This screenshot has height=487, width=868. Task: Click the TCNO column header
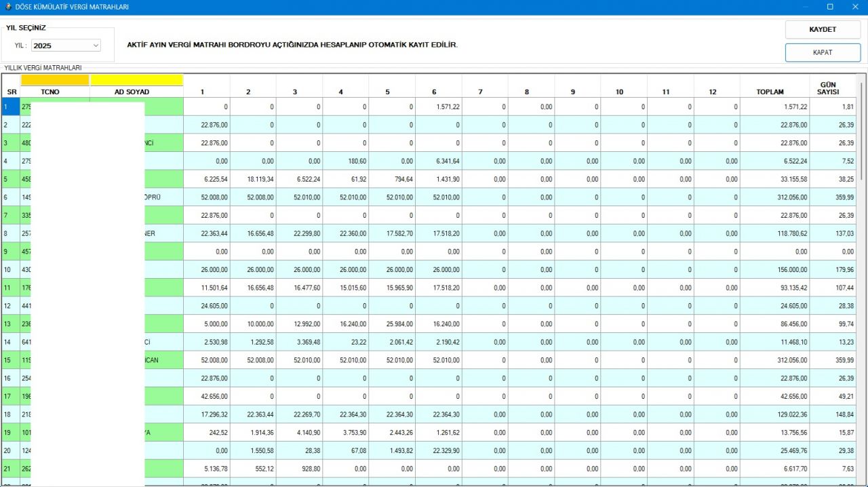(50, 92)
